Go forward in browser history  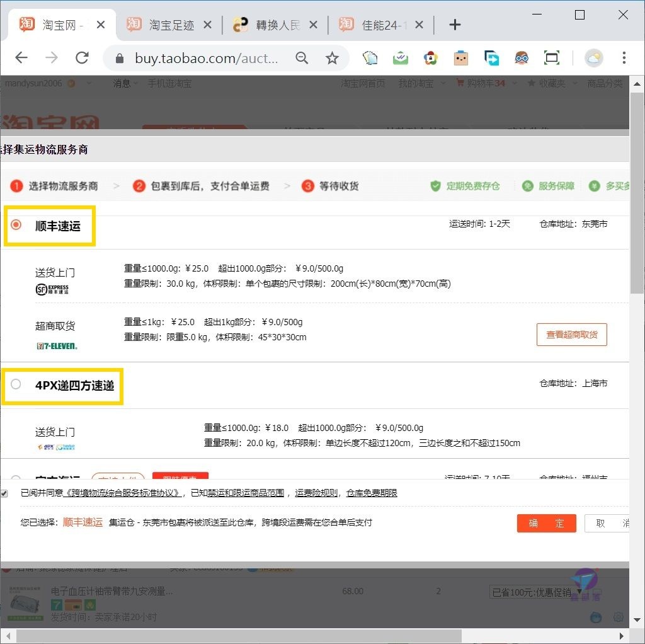pyautogui.click(x=52, y=57)
